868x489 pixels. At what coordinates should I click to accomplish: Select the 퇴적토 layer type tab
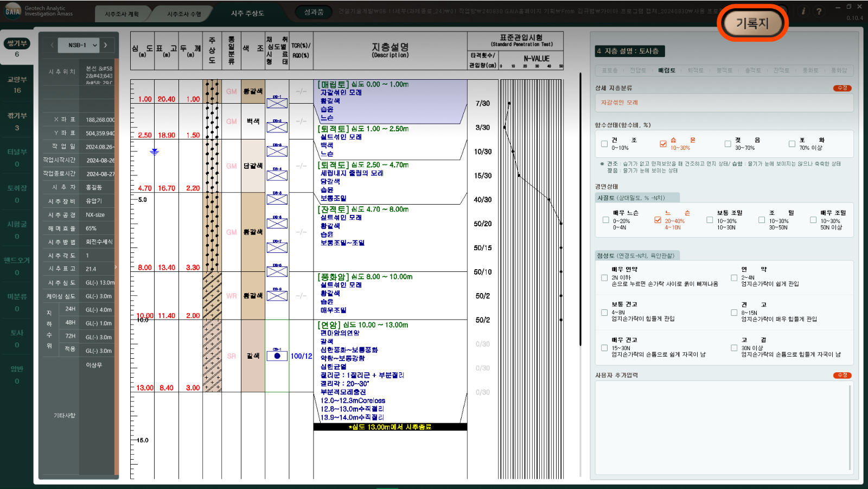pyautogui.click(x=695, y=71)
